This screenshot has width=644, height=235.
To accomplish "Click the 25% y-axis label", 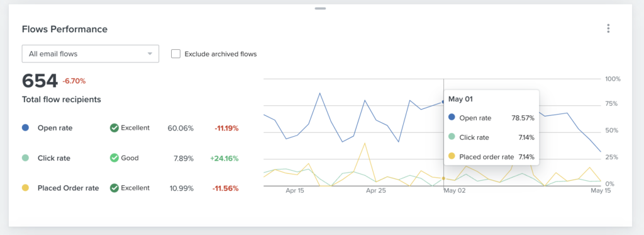I will pos(612,158).
